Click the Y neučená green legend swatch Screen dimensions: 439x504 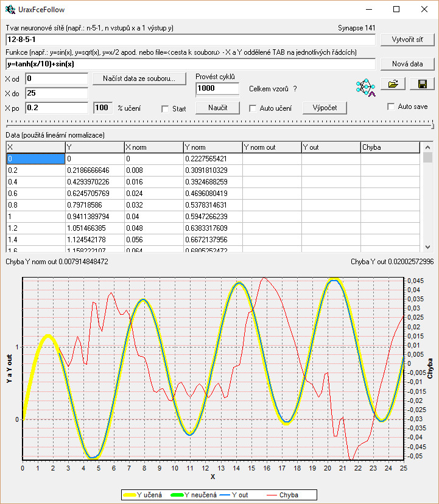coord(177,495)
